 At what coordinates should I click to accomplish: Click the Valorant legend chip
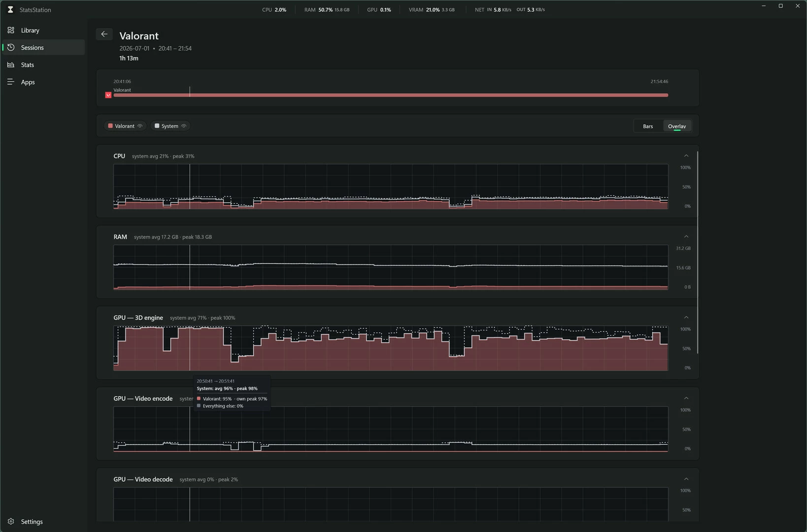[125, 126]
